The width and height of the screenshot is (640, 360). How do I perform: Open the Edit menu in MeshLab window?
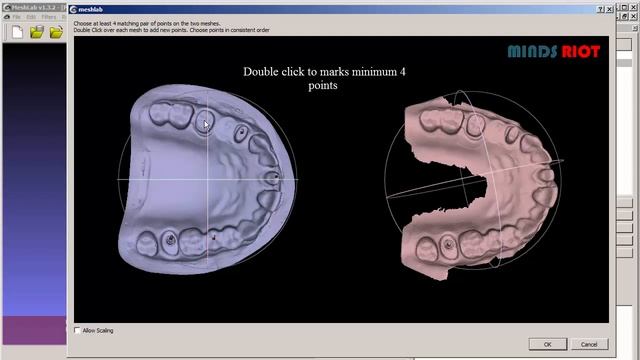pyautogui.click(x=31, y=17)
